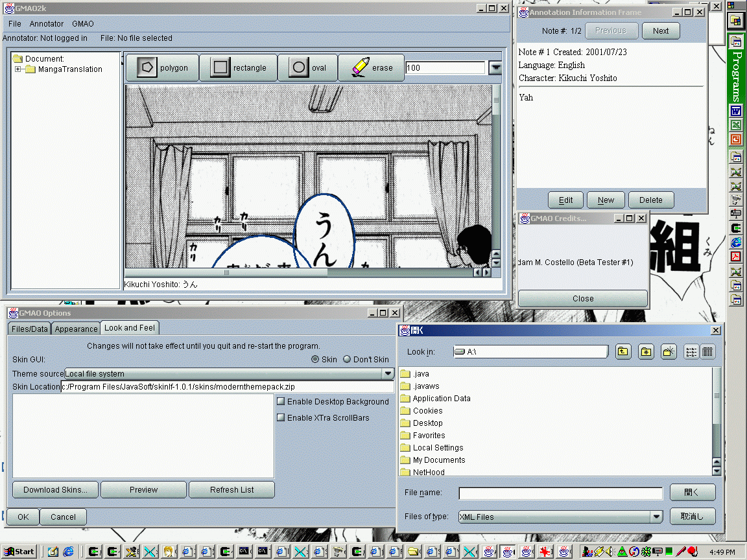
Task: Launch Internet Explorer from Quick Launch
Action: point(69,552)
